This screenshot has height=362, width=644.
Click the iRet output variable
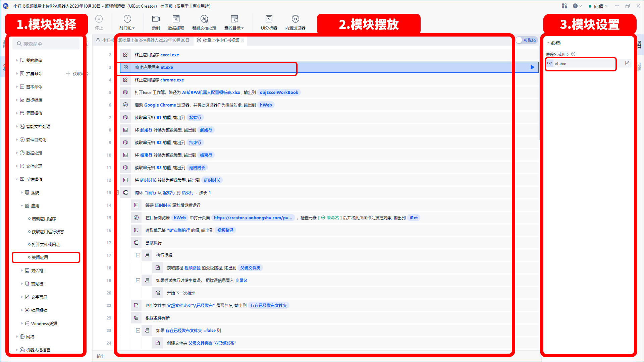(414, 218)
